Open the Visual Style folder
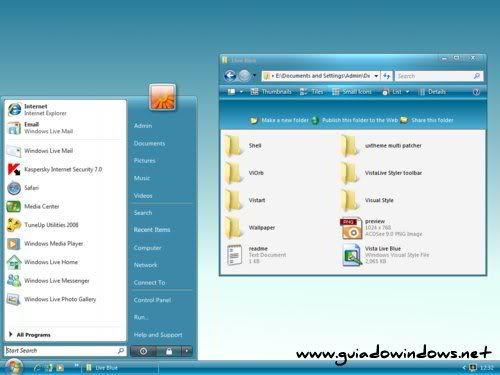Screen dimensions: 500x375 click(x=368, y=200)
